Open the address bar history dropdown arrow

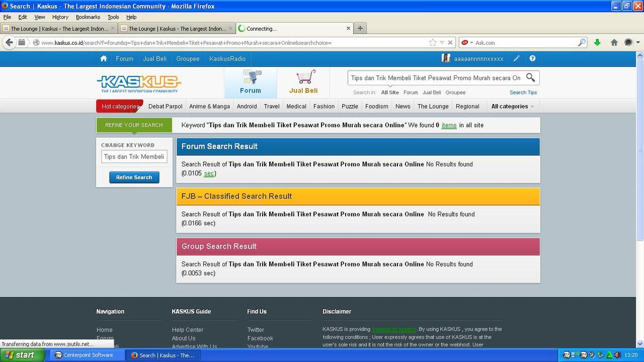pyautogui.click(x=442, y=43)
